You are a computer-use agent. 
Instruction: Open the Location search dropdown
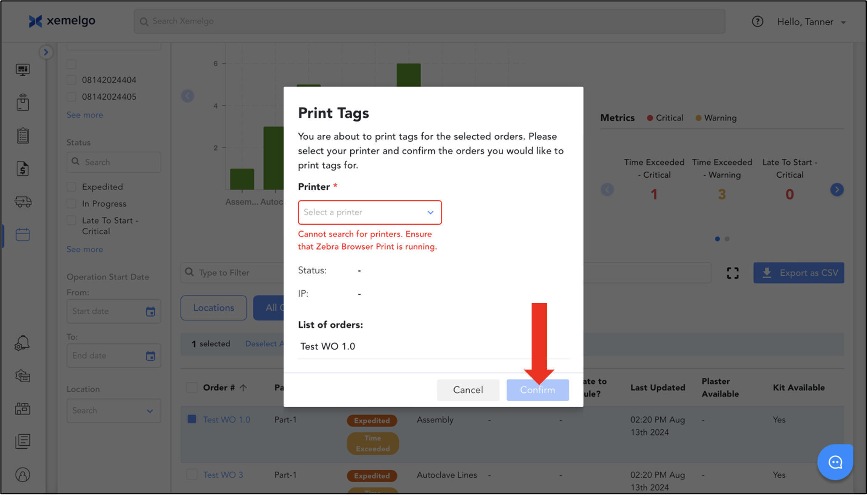(x=114, y=410)
